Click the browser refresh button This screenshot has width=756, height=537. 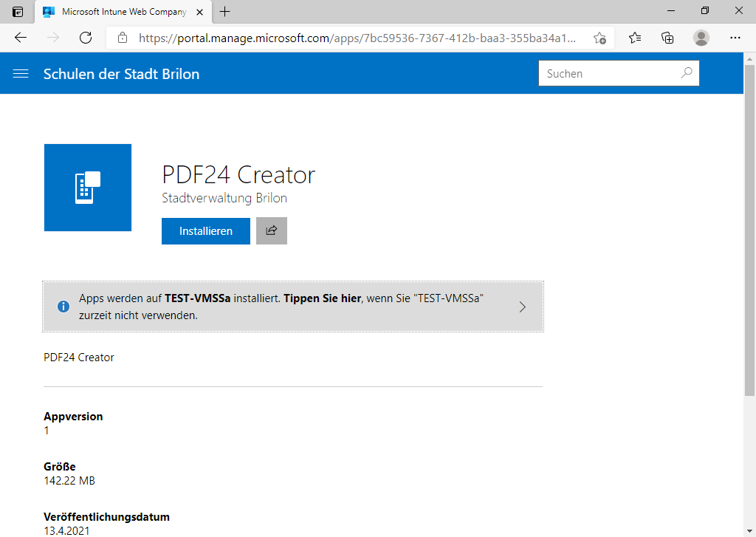[x=86, y=38]
